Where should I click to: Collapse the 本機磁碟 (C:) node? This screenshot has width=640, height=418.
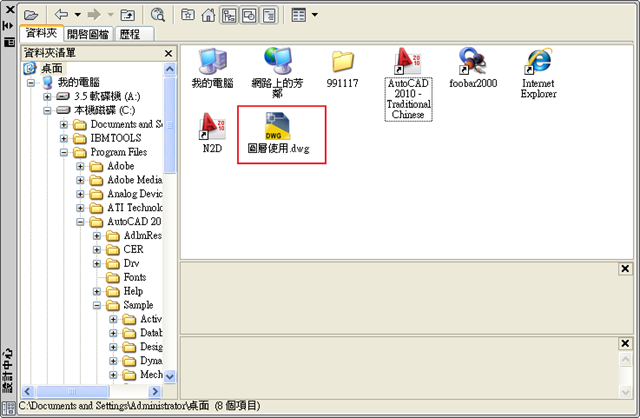47,111
